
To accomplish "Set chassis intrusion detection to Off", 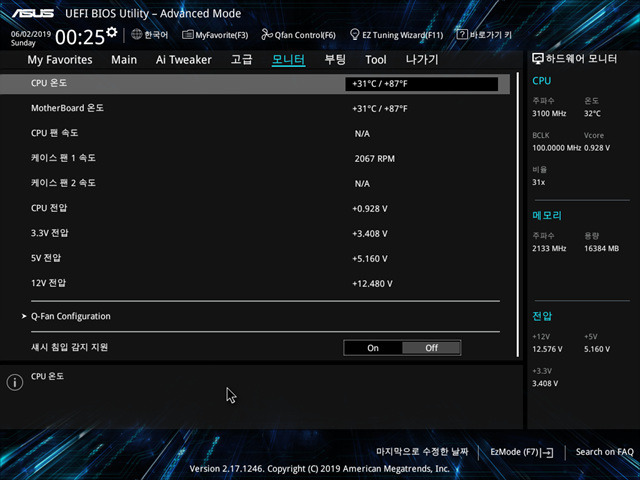I will 431,348.
